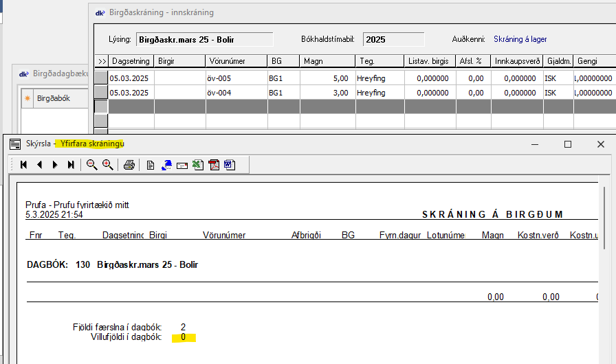The height and width of the screenshot is (364, 616).
Task: Select row with item öv-005
Action: coord(236,78)
